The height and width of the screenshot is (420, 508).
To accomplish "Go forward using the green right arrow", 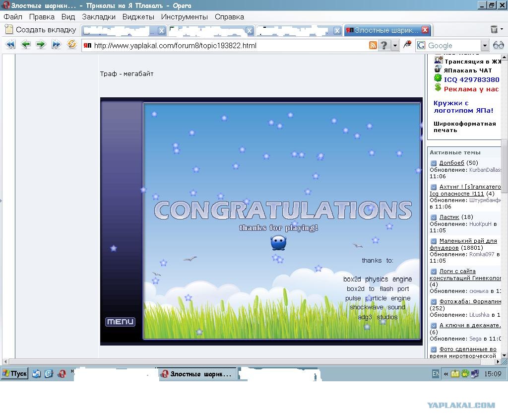I will [x=41, y=44].
